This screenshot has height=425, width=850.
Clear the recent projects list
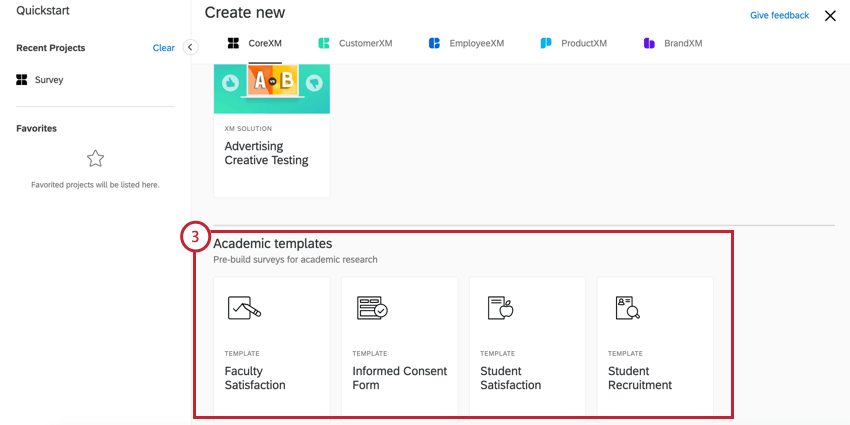tap(163, 48)
